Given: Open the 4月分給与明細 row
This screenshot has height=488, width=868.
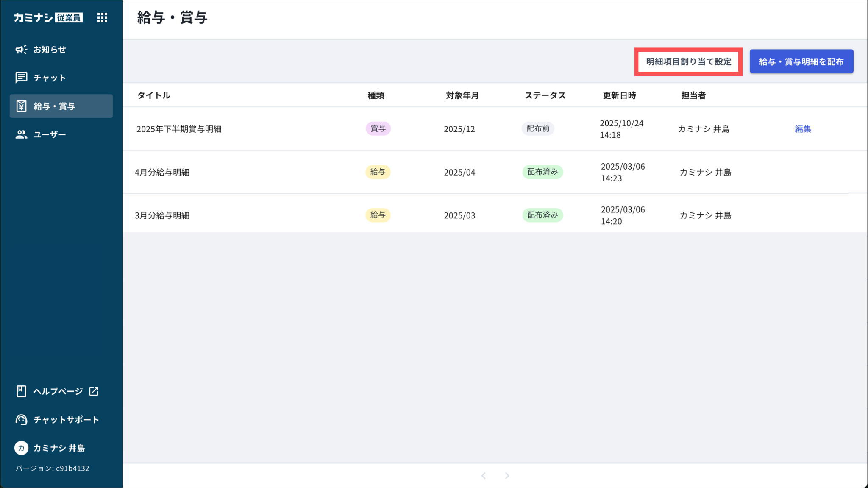Looking at the screenshot, I should pyautogui.click(x=162, y=172).
